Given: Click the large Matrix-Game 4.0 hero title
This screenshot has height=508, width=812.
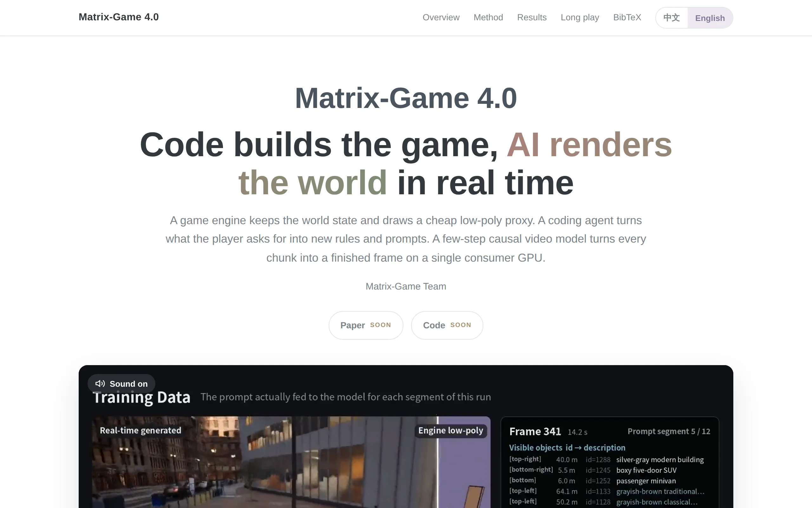Looking at the screenshot, I should click(x=406, y=98).
